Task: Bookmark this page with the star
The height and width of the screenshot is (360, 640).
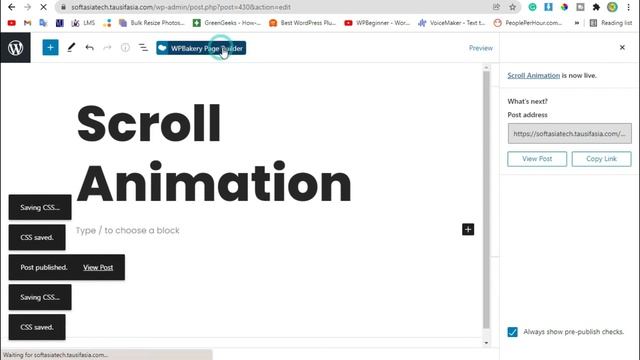Action: pos(512,7)
